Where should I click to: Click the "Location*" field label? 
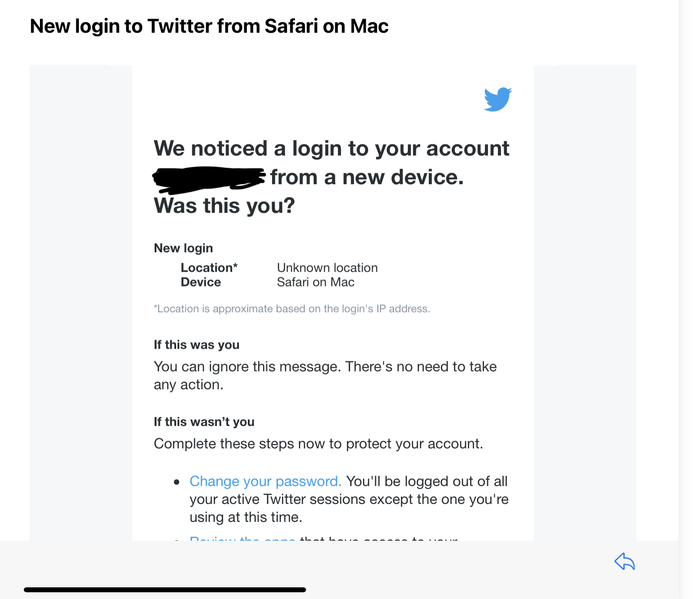click(209, 268)
